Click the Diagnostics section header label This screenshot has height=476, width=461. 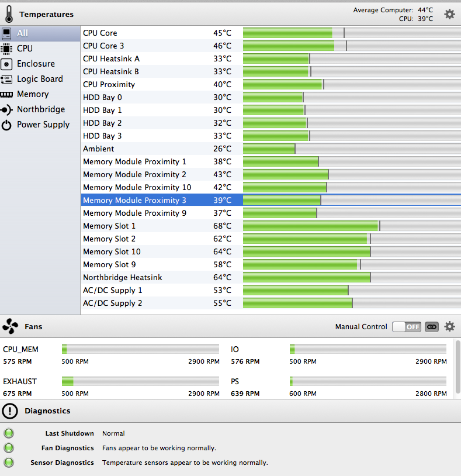tap(47, 411)
